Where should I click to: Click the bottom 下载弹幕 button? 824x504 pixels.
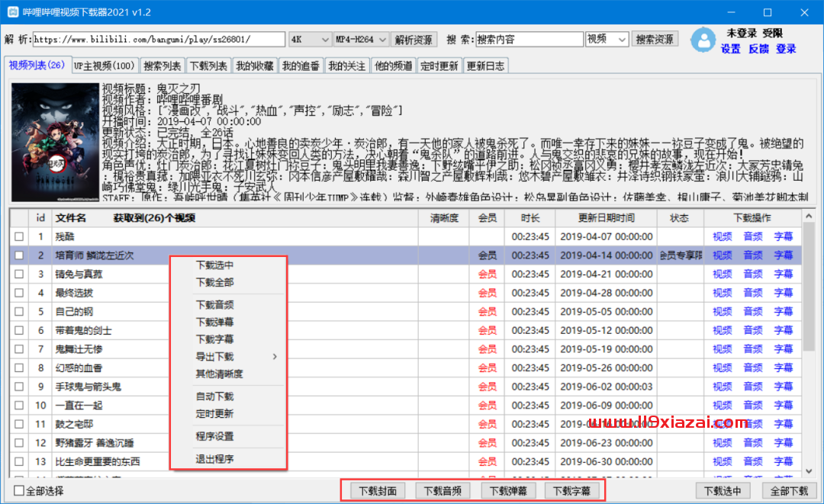tap(508, 491)
